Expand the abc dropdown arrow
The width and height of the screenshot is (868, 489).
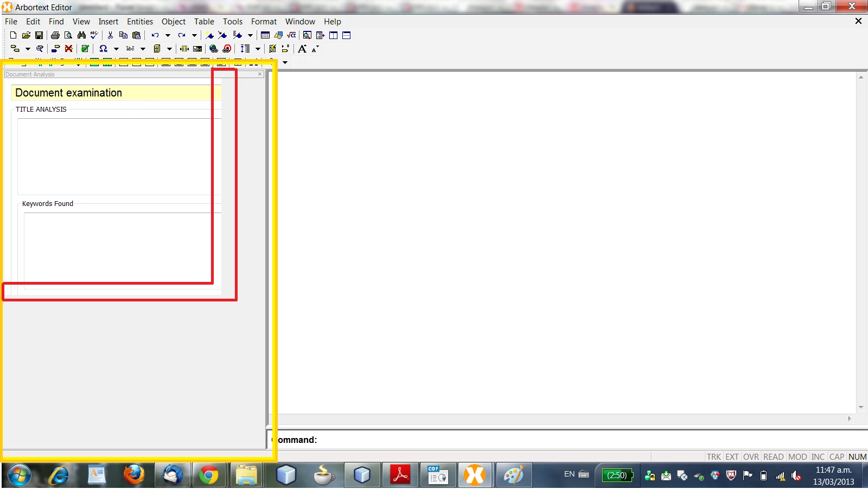point(143,49)
